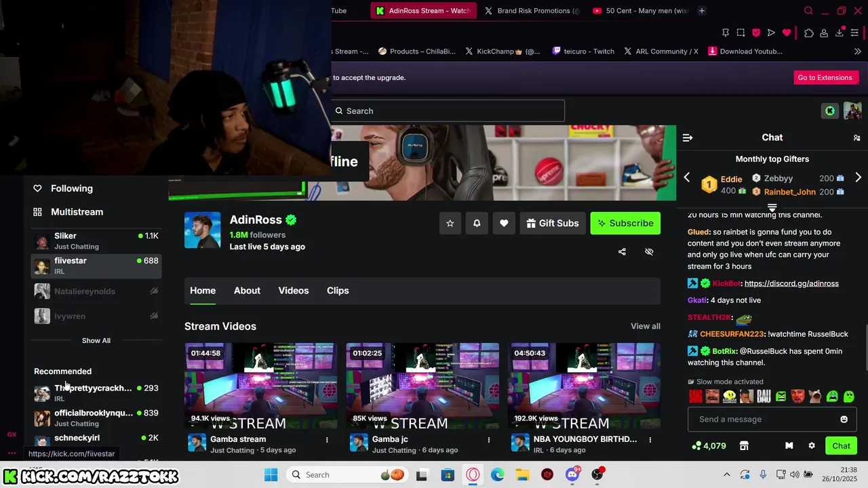868x488 pixels.
Task: Open the extensions puzzle icon
Action: tap(809, 33)
